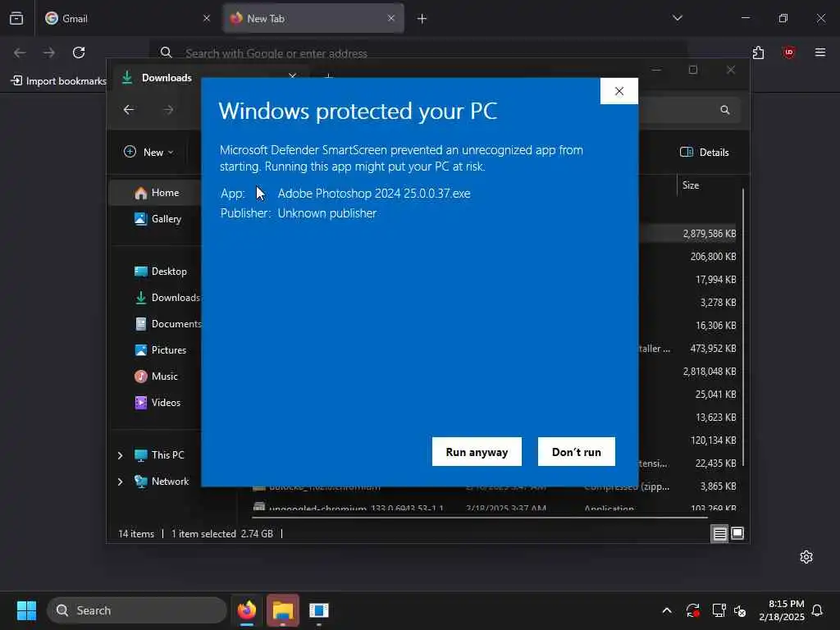Click Firefox forward arrow
The image size is (840, 630).
coord(48,52)
